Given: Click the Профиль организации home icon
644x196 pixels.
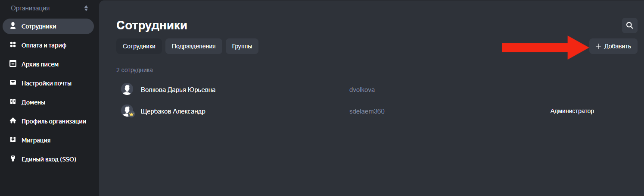Looking at the screenshot, I should pos(13,121).
